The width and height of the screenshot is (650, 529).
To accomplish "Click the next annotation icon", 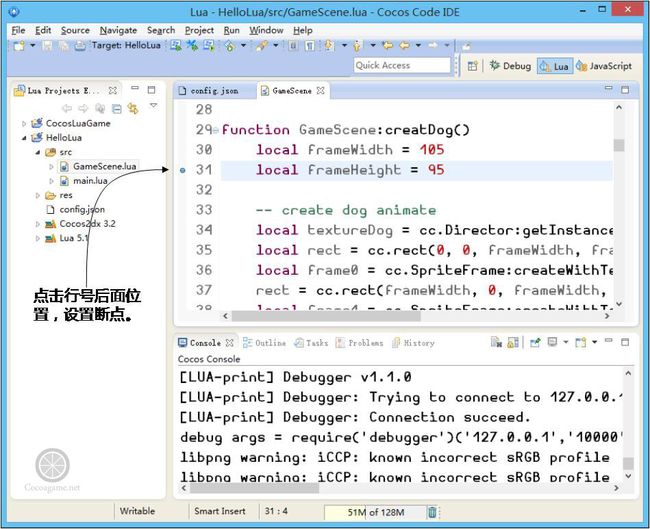I will click(x=329, y=45).
